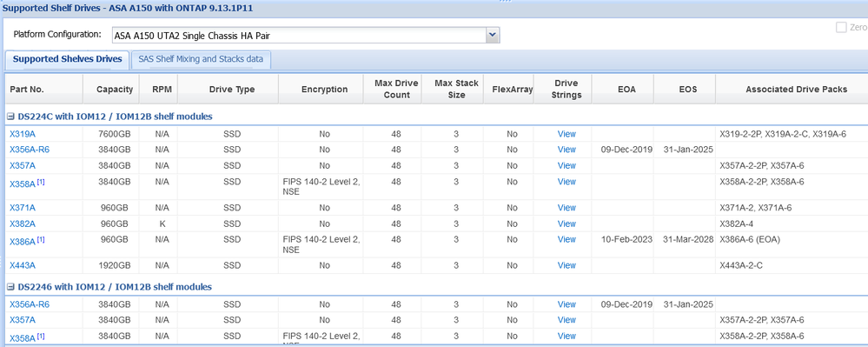Select the 1920GB capacity cell
Viewport: 868px width, 347px height.
115,265
